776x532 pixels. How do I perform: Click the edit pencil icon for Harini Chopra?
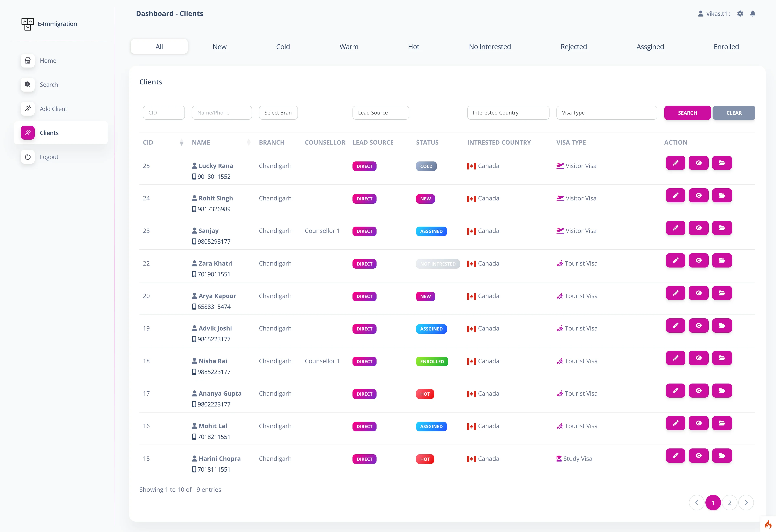coord(675,456)
